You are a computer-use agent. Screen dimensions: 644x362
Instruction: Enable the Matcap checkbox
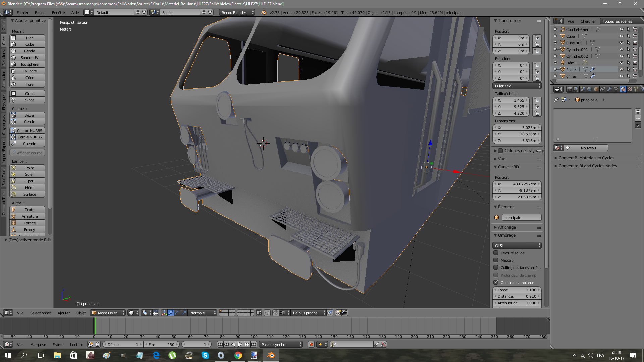(496, 260)
